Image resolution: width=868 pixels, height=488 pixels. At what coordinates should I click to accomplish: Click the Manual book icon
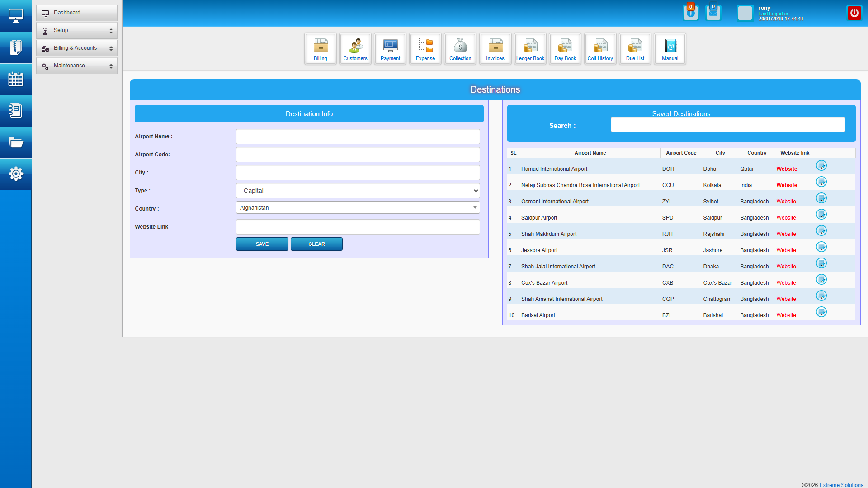[x=670, y=48]
